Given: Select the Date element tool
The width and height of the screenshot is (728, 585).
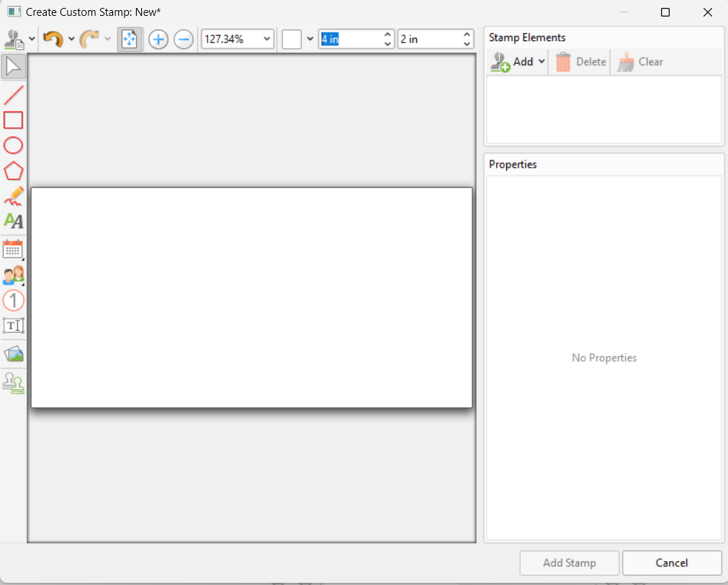Looking at the screenshot, I should coord(13,250).
